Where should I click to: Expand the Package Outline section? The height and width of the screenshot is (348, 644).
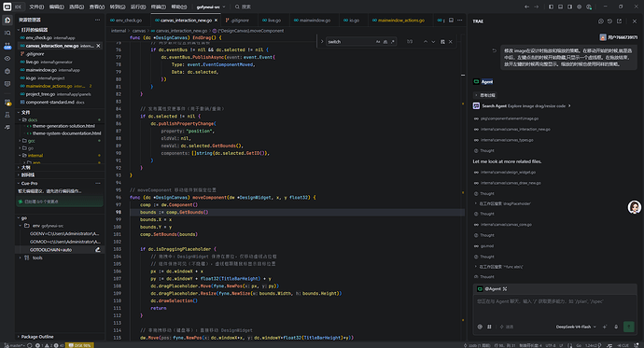click(x=37, y=337)
